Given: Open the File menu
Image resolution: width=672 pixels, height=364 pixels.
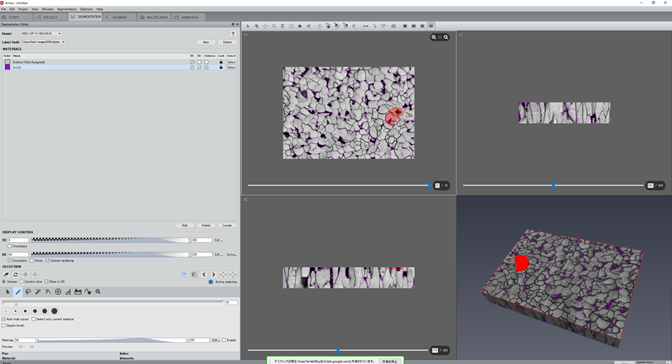Looking at the screenshot, I should pos(3,9).
